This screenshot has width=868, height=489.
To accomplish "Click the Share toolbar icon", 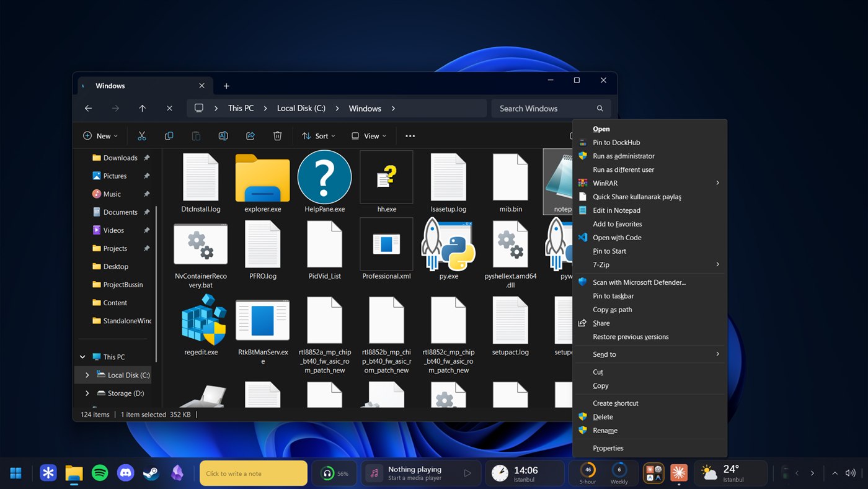I will click(x=250, y=136).
